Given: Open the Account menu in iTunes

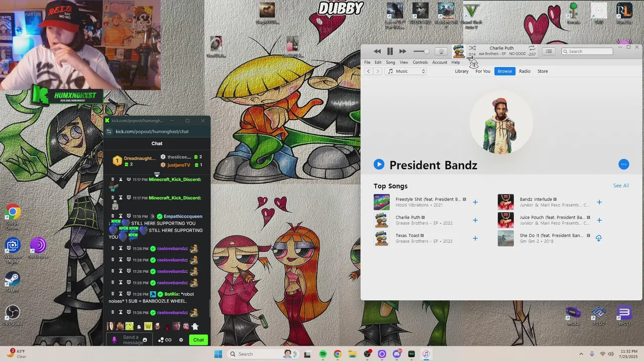Looking at the screenshot, I should point(440,62).
